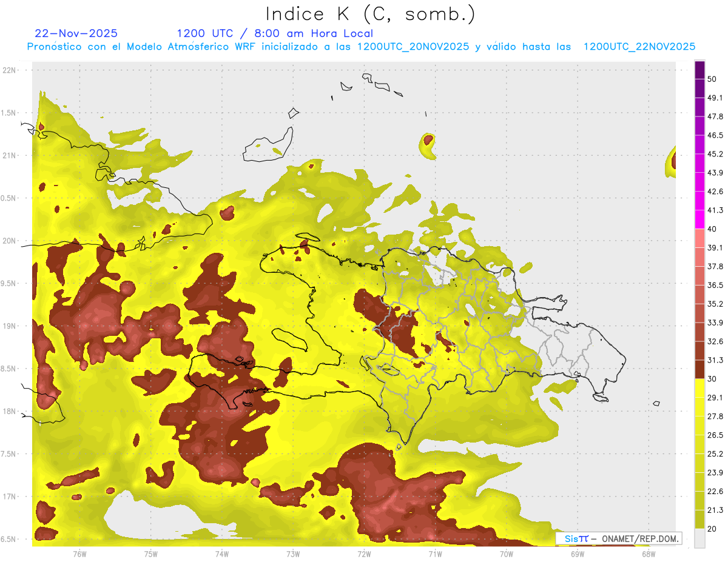Click magenta colorbar segment between 40 and 41.3
Image resolution: width=728 pixels, height=562 pixels.
700,220
